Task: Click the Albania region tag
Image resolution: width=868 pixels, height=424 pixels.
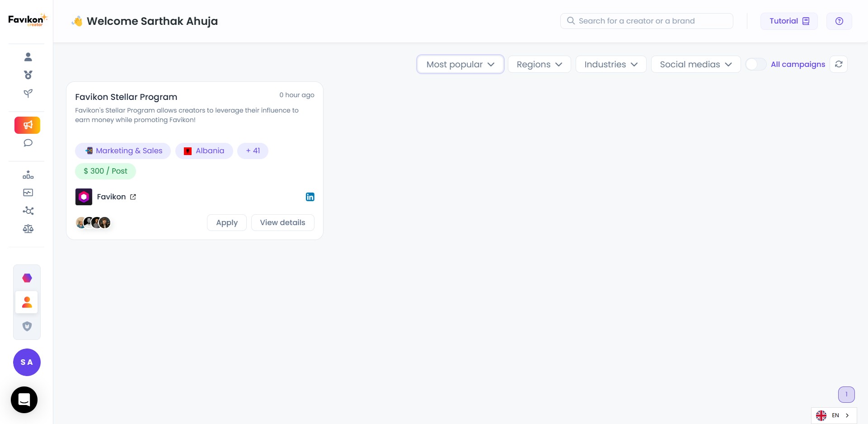Action: tap(204, 151)
